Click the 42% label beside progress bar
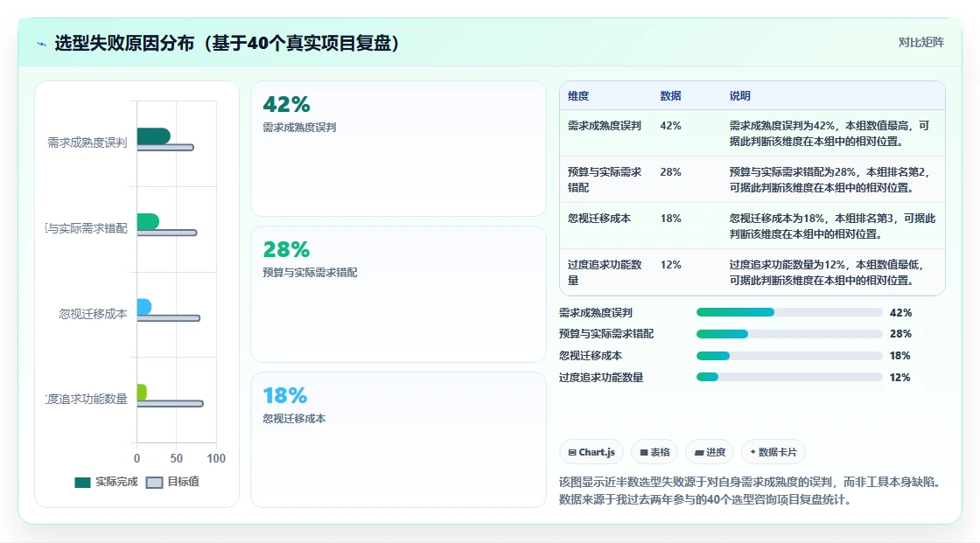Image resolution: width=980 pixels, height=543 pixels. (900, 312)
